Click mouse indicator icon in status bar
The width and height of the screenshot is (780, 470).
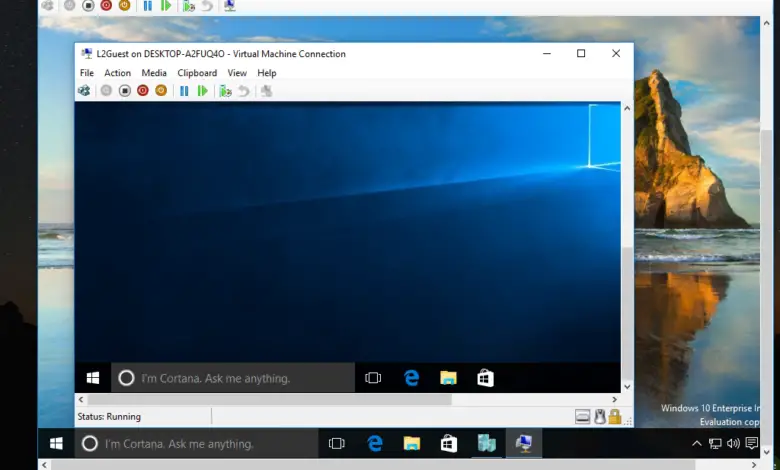(600, 416)
